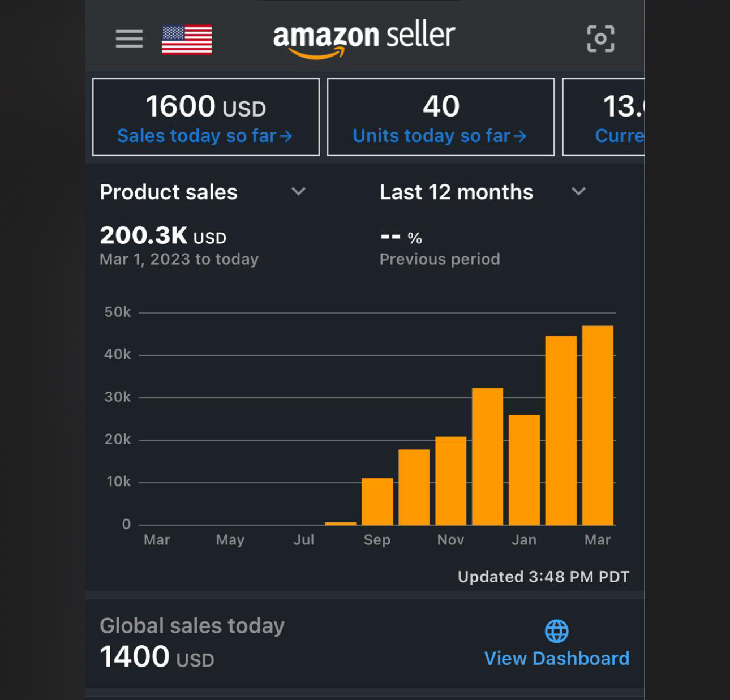Image resolution: width=730 pixels, height=700 pixels.
Task: Select the January sales bar
Action: pos(524,470)
